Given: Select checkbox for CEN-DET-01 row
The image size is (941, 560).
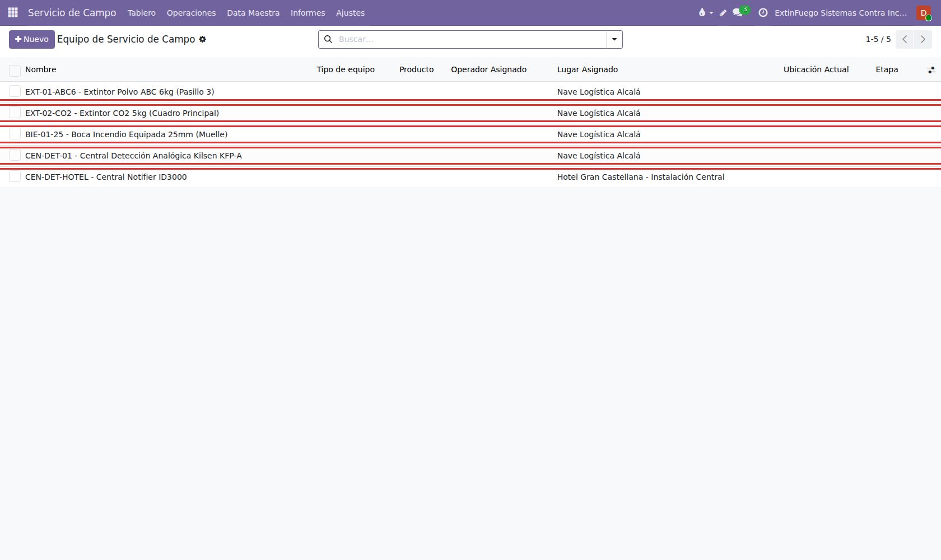Looking at the screenshot, I should pos(15,155).
